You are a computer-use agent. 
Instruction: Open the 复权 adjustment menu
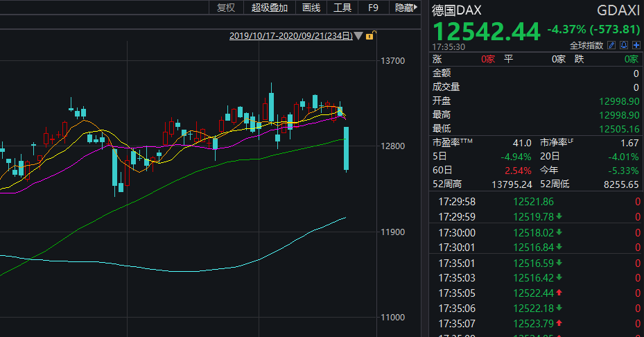[226, 8]
